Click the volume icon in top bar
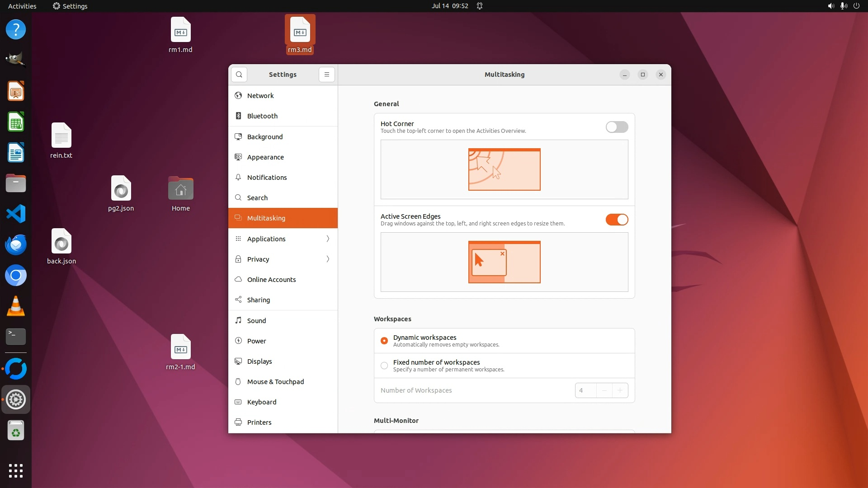This screenshot has width=868, height=488. [x=830, y=6]
